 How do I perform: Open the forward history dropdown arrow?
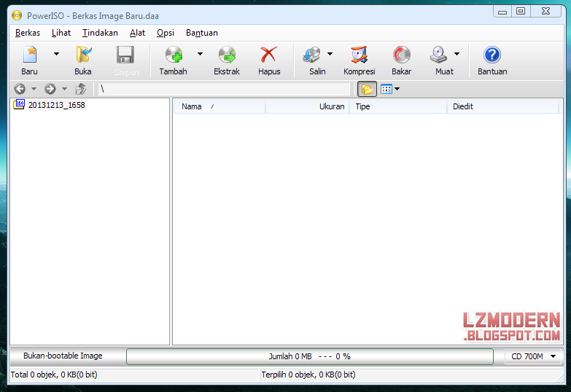pos(64,89)
